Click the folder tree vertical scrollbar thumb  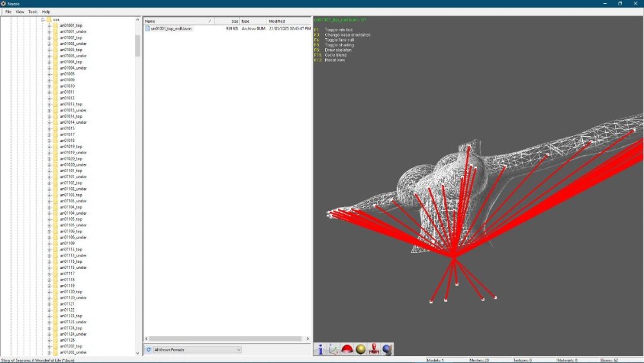click(x=137, y=45)
